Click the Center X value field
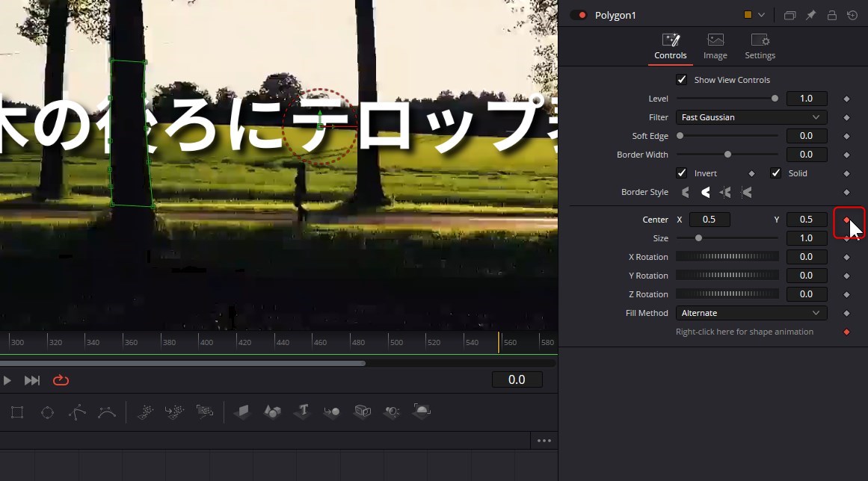Screen dimensions: 868x481 tap(709, 219)
